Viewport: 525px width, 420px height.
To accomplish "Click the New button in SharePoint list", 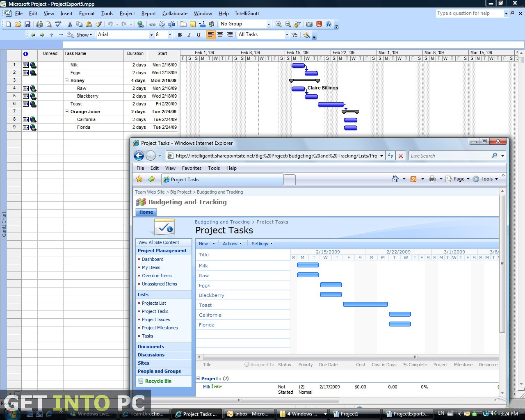I will tap(207, 244).
